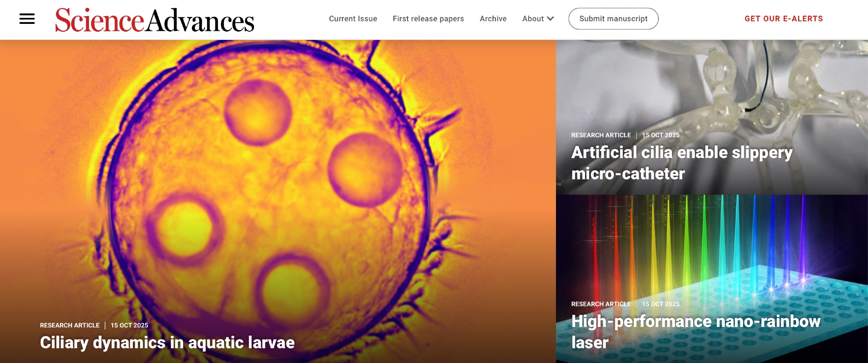
Task: Open High-performance nano-rainbow laser article
Action: click(695, 331)
